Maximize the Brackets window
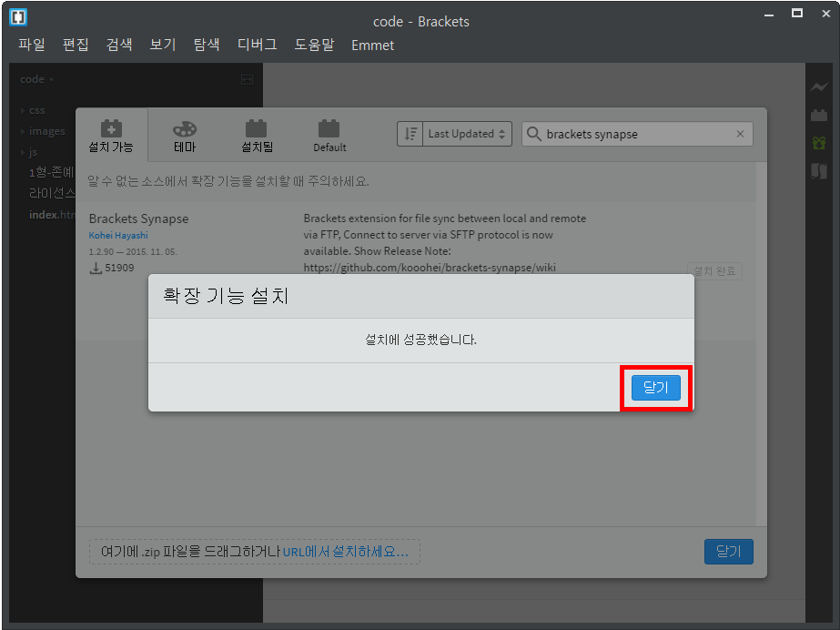 pyautogui.click(x=797, y=14)
